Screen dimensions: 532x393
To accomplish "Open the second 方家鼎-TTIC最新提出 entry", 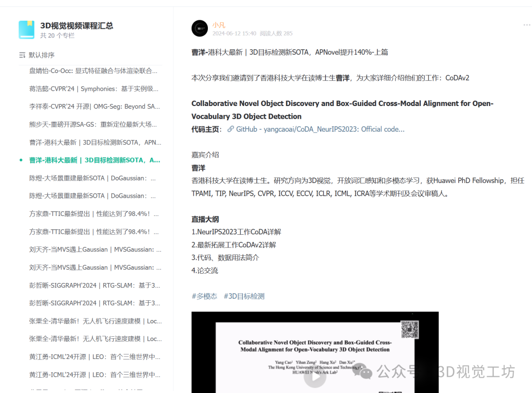I will click(x=94, y=232).
